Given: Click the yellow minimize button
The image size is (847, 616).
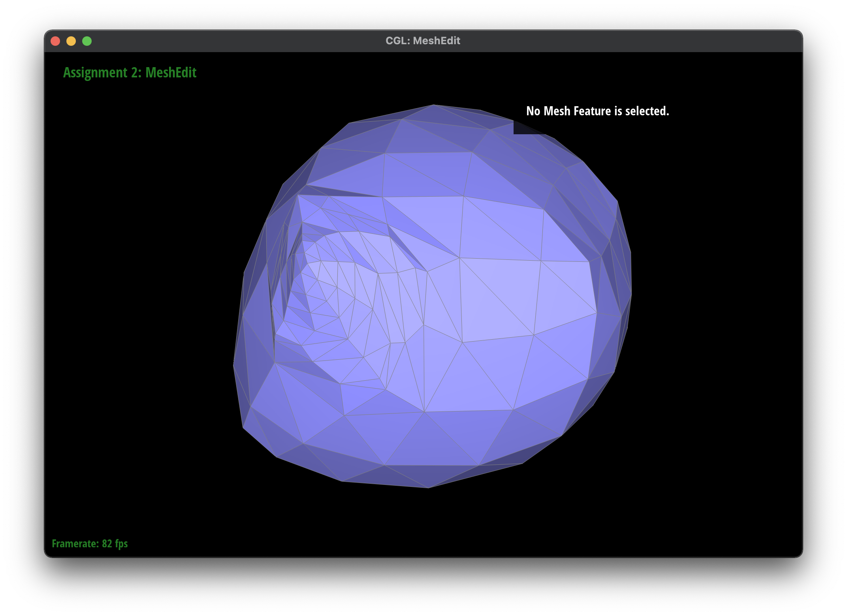Looking at the screenshot, I should tap(72, 41).
